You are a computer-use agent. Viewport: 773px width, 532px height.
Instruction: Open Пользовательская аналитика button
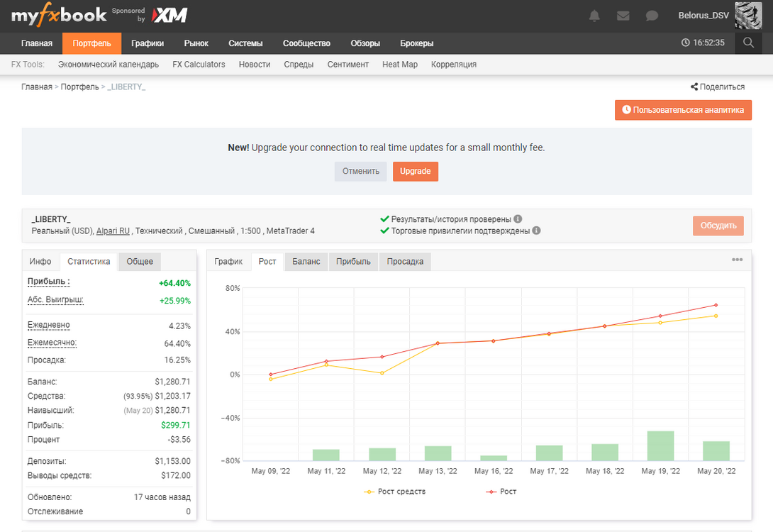[683, 110]
